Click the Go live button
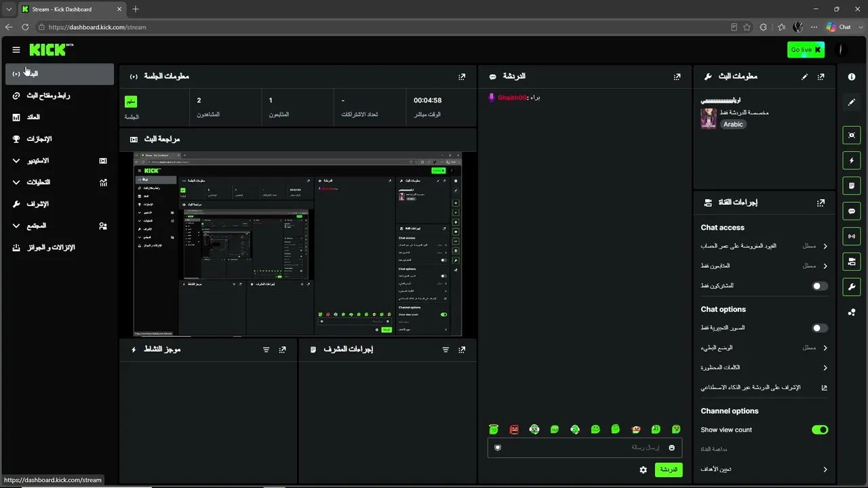 806,49
